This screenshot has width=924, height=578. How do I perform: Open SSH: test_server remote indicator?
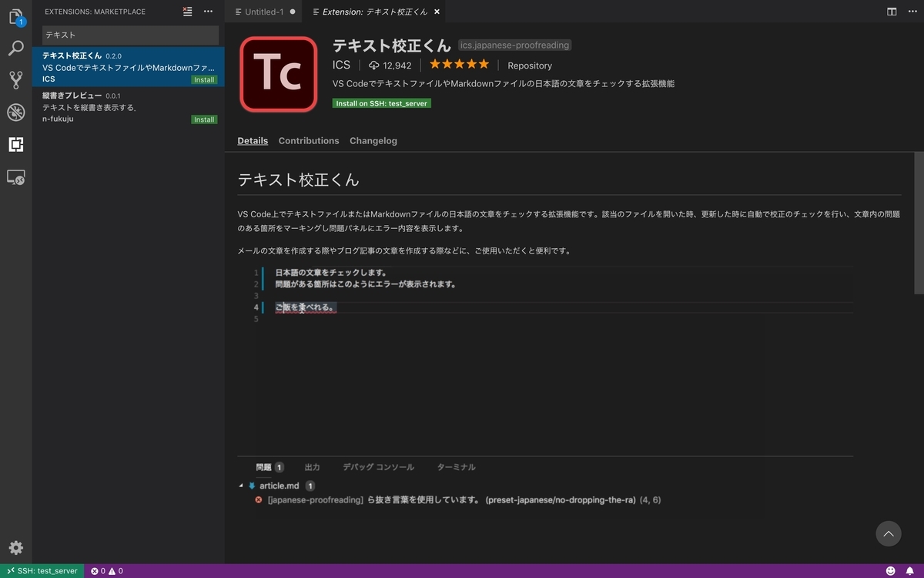tap(42, 571)
